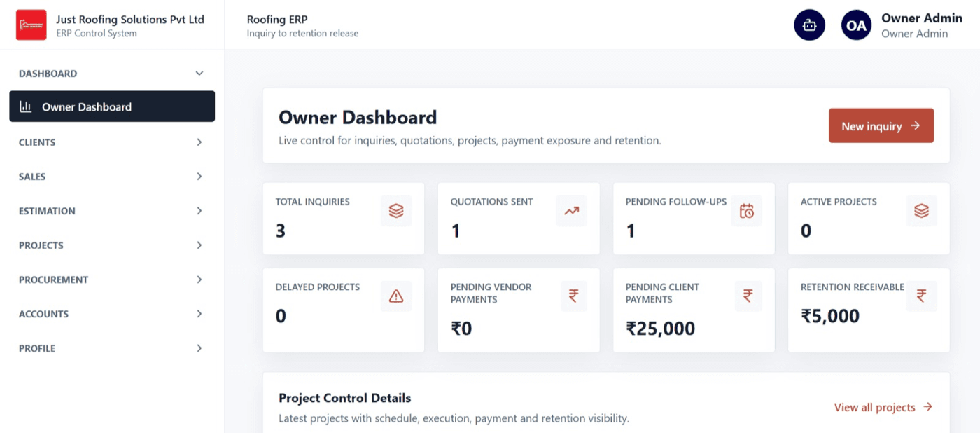Click the PENDING FOLLOW-UPS label
The width and height of the screenshot is (980, 433).
coord(676,201)
